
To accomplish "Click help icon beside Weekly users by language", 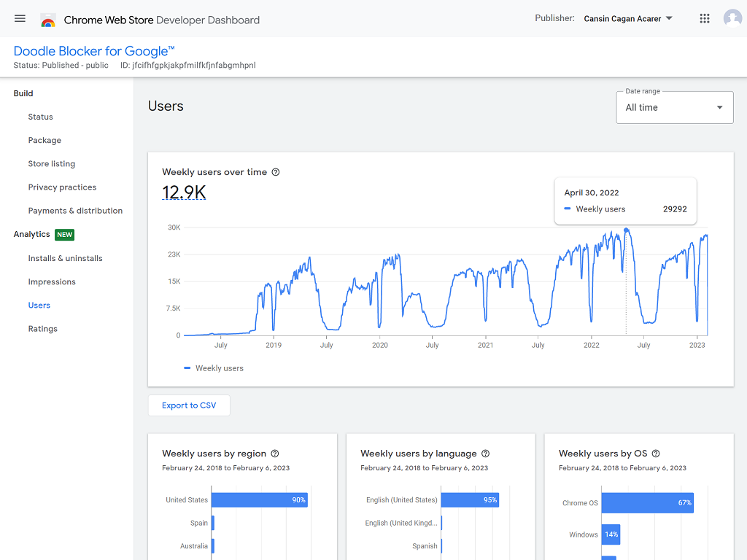I will pyautogui.click(x=486, y=454).
